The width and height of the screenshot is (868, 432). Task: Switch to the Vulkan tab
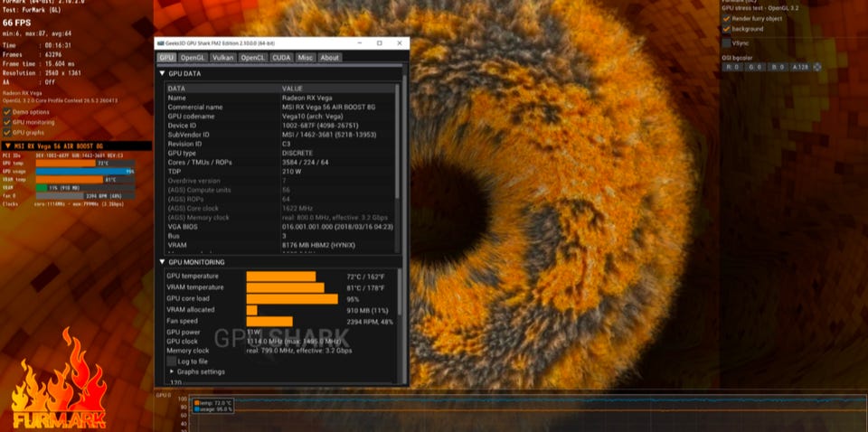[223, 58]
